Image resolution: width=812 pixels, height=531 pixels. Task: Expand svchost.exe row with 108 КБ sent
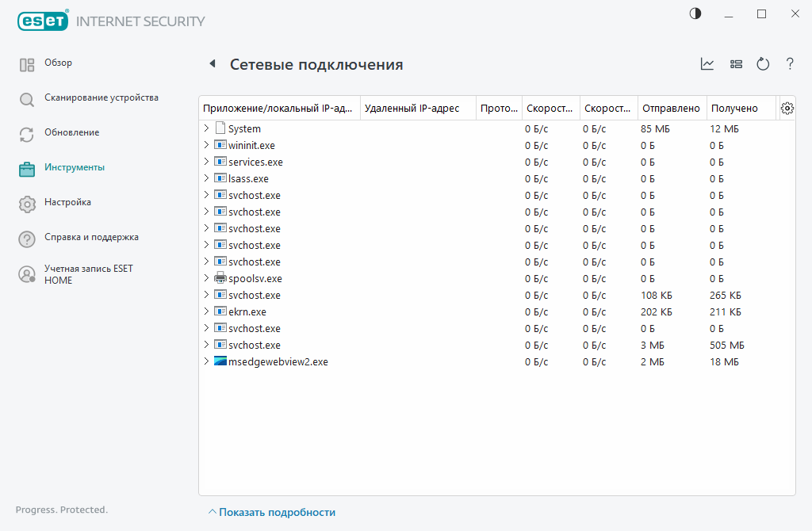pyautogui.click(x=206, y=295)
